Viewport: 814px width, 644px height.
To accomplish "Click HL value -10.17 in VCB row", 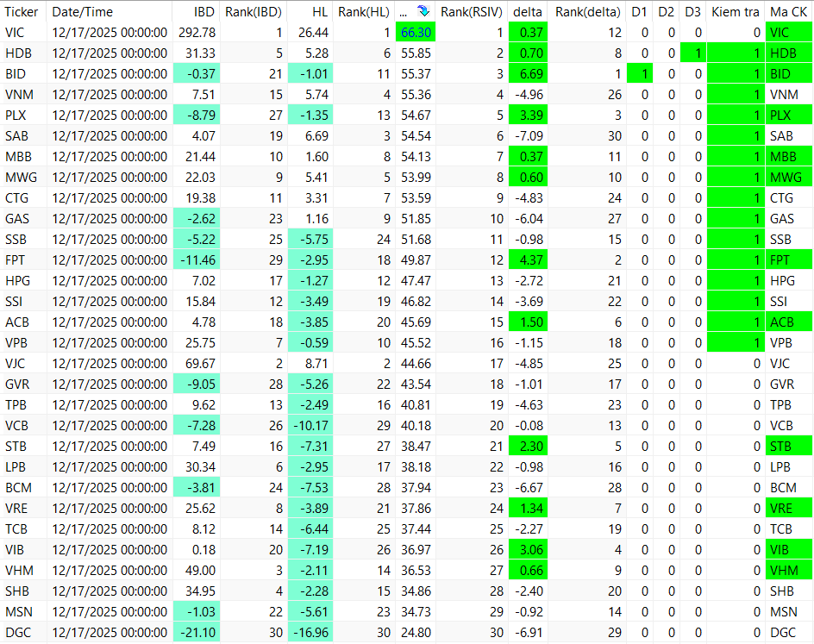I will tap(310, 426).
